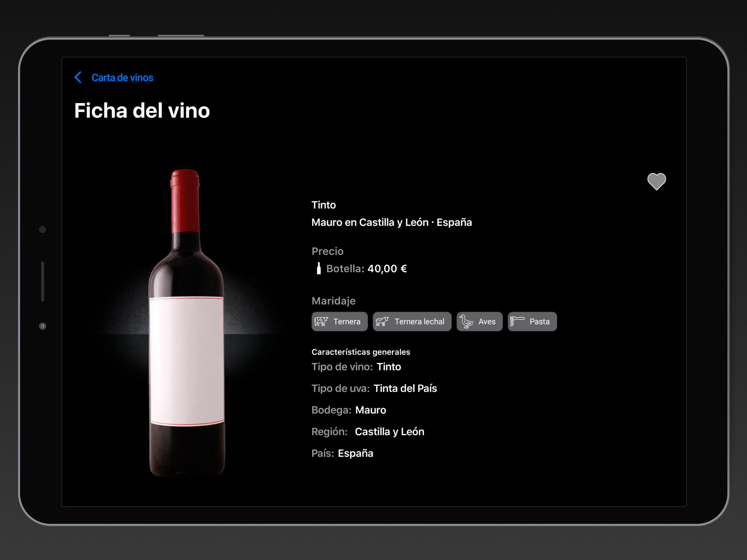This screenshot has height=560, width=747.
Task: Click Tipo de vino value Tinto
Action: [389, 367]
